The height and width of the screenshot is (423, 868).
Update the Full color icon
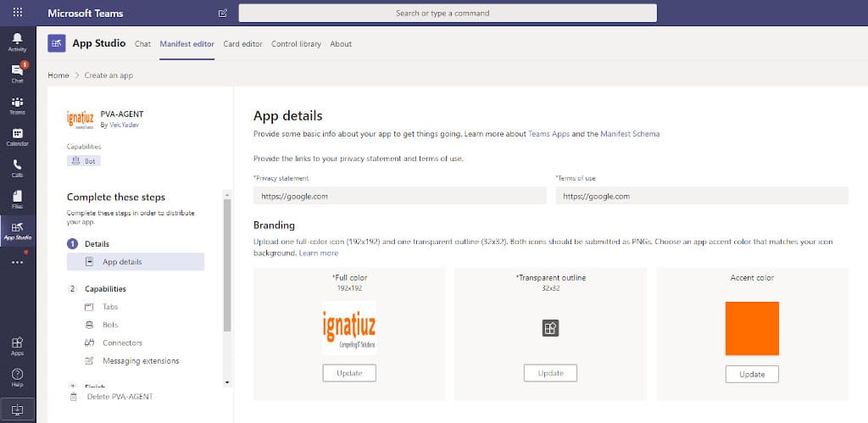[349, 373]
